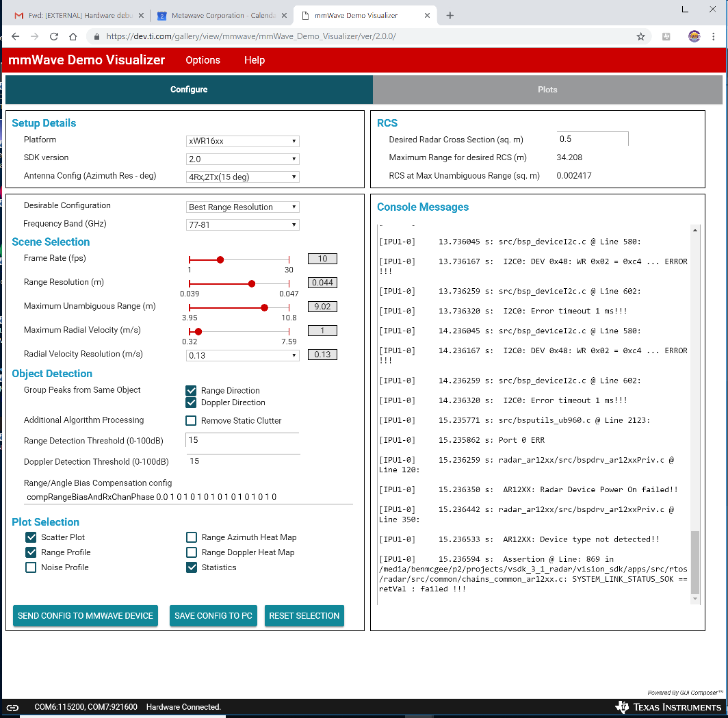Enable the Noise Profile checkbox
728x718 pixels.
pyautogui.click(x=31, y=567)
